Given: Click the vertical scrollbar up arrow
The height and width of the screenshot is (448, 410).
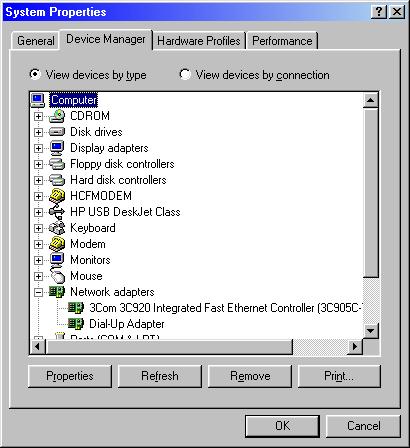Looking at the screenshot, I should (x=371, y=100).
